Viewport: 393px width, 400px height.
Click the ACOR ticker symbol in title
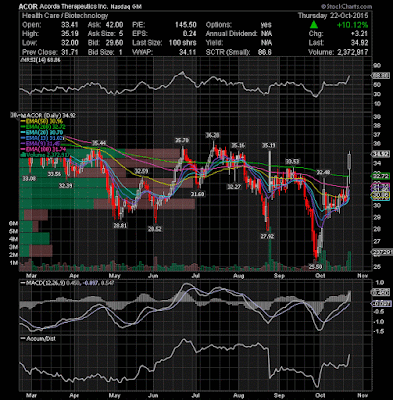[x=28, y=6]
